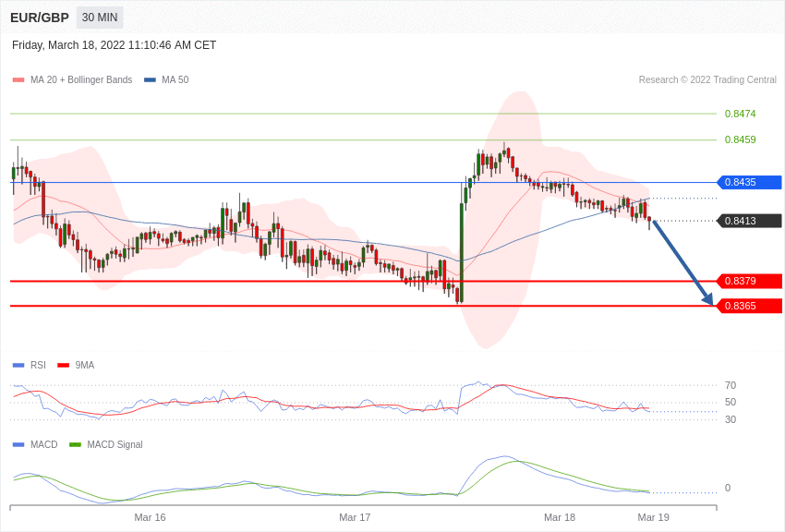This screenshot has height=532, width=785.
Task: Click the Mar 19 date axis label
Action: pyautogui.click(x=653, y=517)
